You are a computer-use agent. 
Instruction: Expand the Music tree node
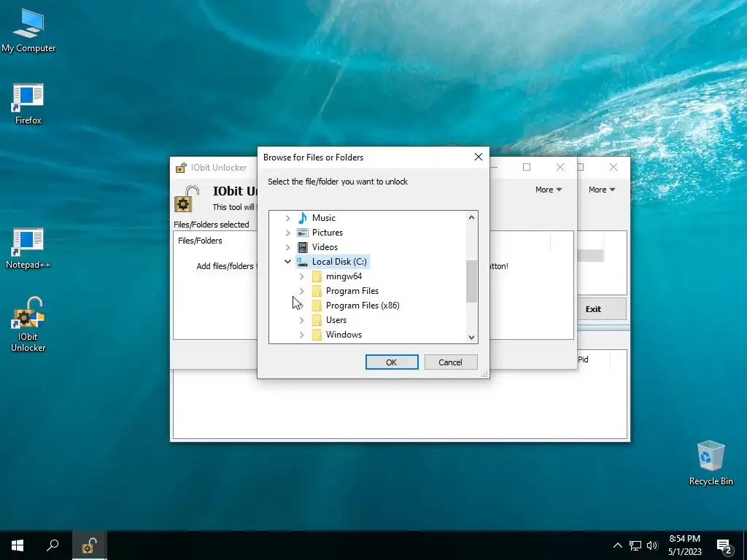click(x=287, y=218)
